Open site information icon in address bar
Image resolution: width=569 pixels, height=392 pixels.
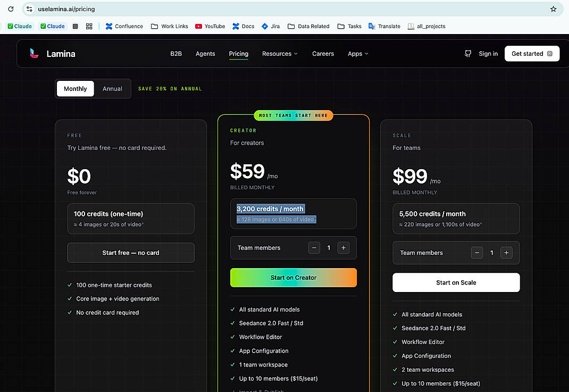coord(29,9)
